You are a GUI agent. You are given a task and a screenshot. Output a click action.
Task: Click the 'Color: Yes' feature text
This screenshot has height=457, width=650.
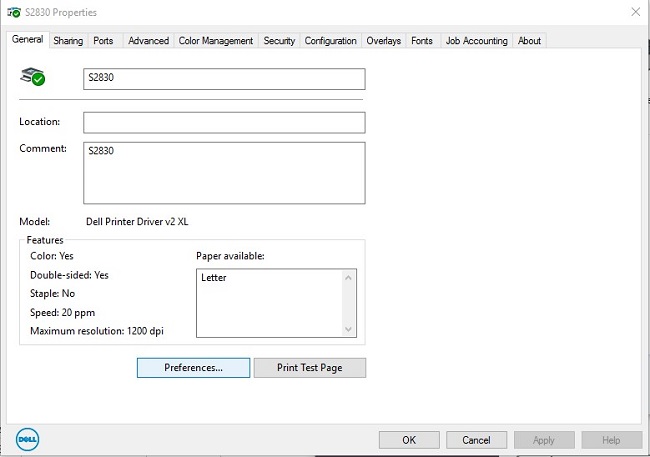click(x=52, y=256)
